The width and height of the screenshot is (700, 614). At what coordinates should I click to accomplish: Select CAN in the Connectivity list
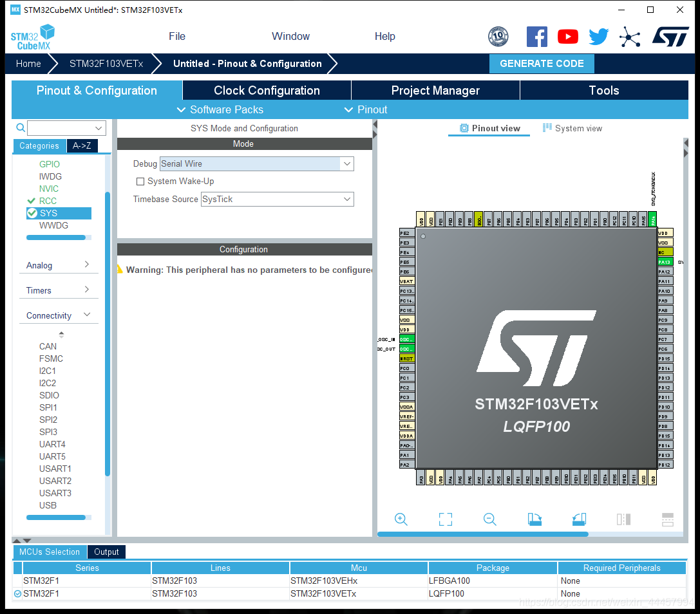(48, 346)
